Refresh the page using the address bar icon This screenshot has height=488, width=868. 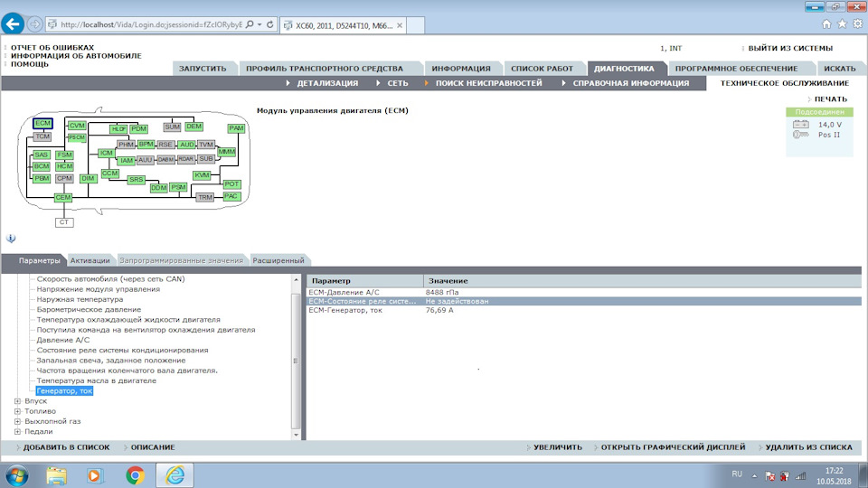(270, 25)
